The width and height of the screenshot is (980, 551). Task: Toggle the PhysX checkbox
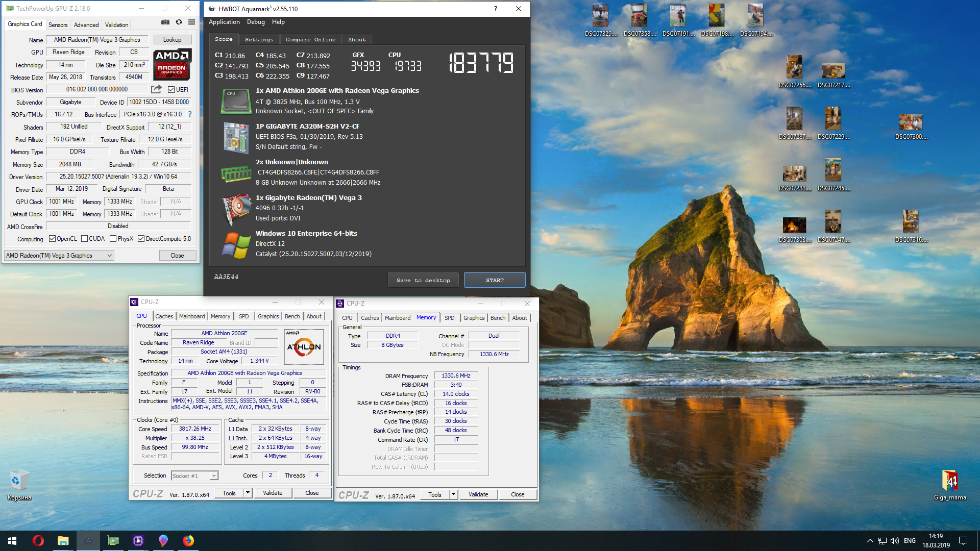tap(113, 239)
